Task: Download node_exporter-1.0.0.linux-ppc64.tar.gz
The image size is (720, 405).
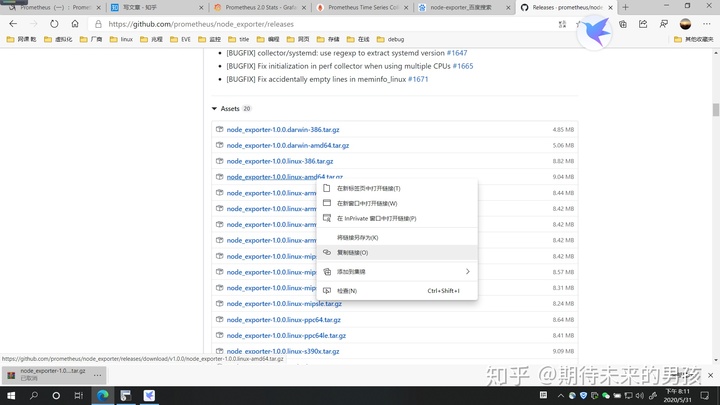Action: 283,320
